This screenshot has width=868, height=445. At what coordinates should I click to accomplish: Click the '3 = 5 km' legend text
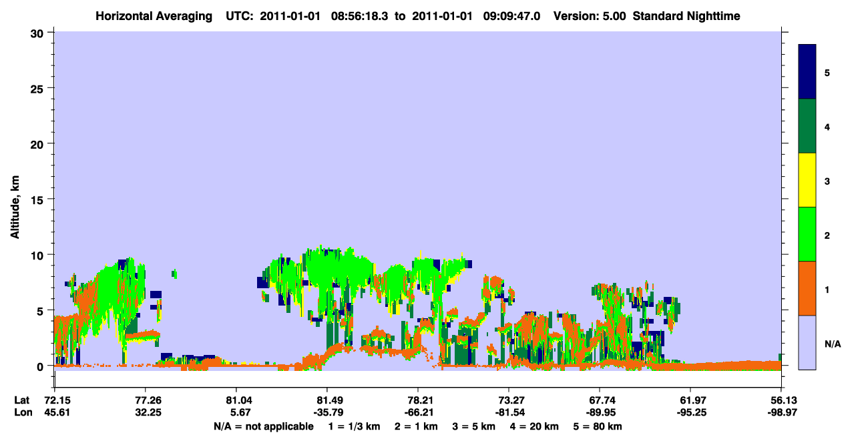(474, 427)
